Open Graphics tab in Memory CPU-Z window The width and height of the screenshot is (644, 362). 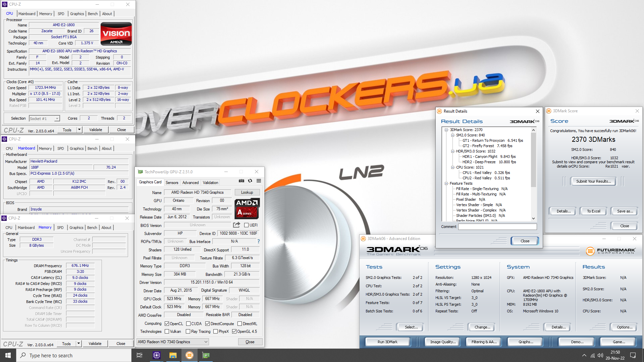pyautogui.click(x=76, y=228)
